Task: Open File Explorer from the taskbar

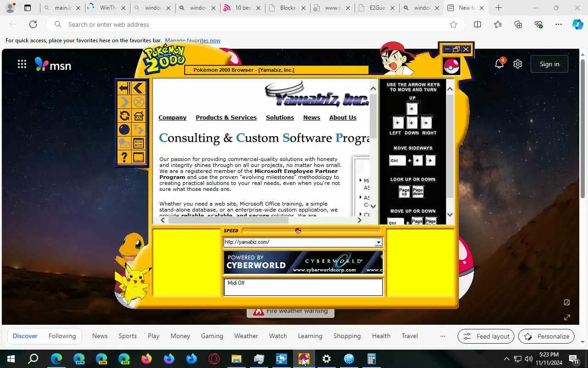Action: [237, 359]
